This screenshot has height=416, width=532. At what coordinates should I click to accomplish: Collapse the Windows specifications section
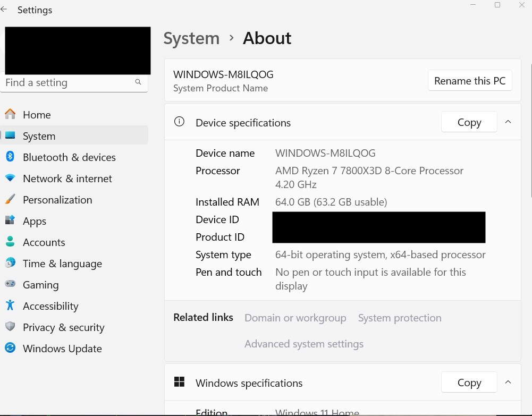tap(508, 382)
